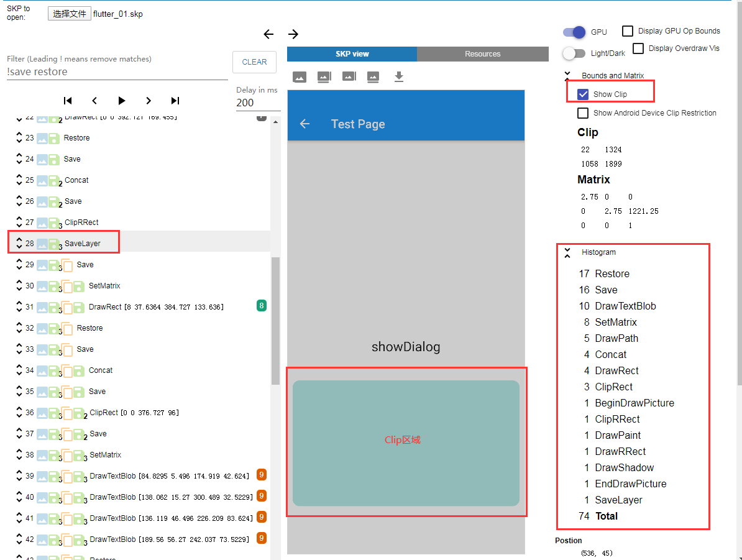The image size is (742, 560).
Task: Click the orange badge 9 on row 42 DrawTextBlob
Action: tap(261, 538)
